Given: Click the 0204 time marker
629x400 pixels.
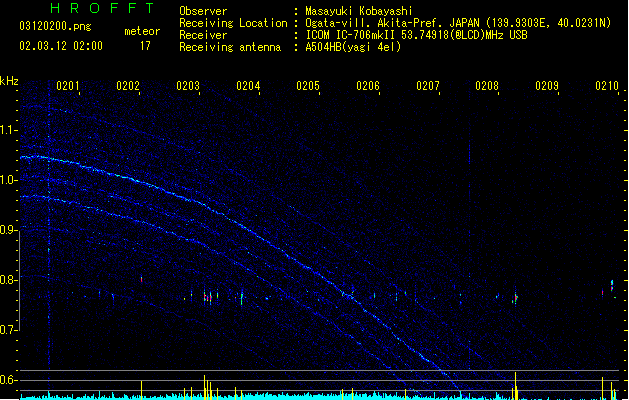Looking at the screenshot, I should click(x=248, y=86).
